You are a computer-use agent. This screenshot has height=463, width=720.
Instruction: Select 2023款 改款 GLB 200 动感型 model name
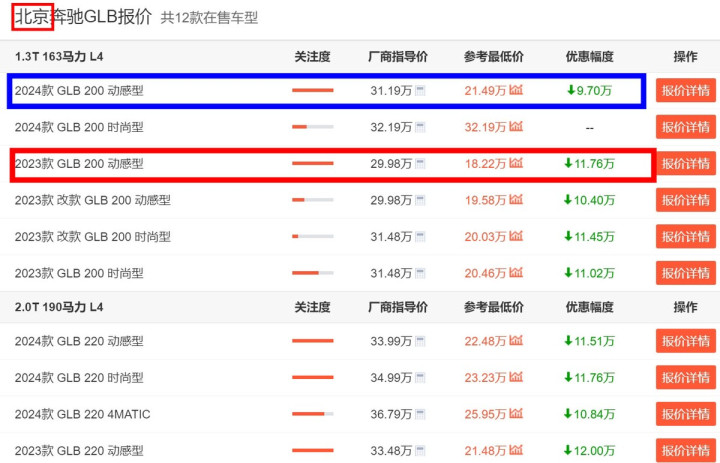click(x=93, y=200)
